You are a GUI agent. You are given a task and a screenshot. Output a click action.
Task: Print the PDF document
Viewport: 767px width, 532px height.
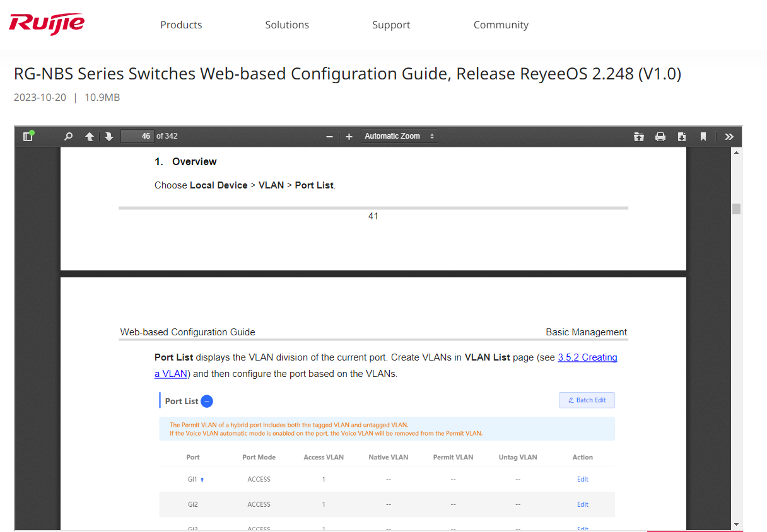660,136
